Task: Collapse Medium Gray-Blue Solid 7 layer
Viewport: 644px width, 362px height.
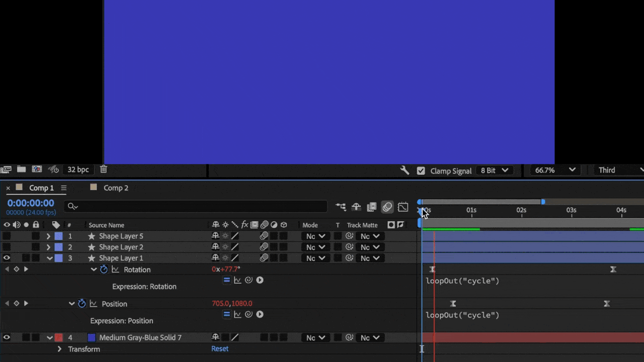Action: (50, 338)
